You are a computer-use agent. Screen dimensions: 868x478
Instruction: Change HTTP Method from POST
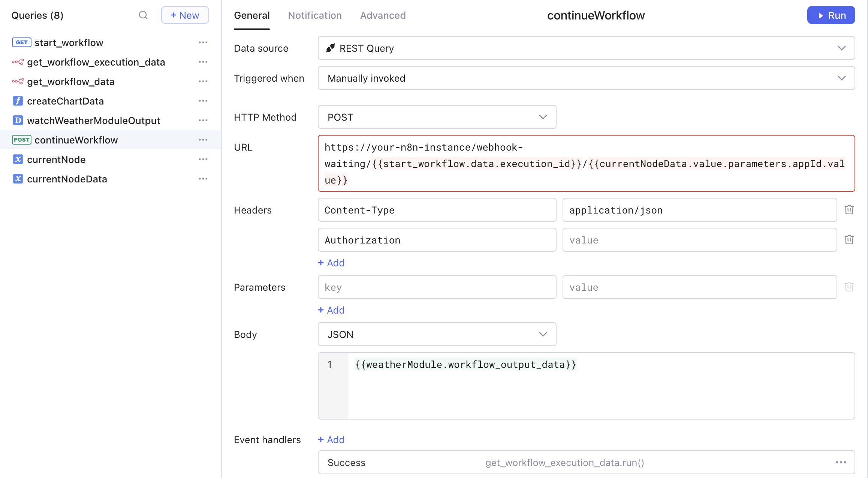click(437, 117)
